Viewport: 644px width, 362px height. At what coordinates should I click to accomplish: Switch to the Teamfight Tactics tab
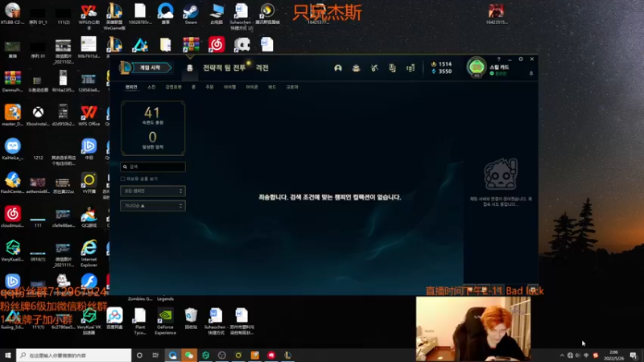(x=224, y=68)
